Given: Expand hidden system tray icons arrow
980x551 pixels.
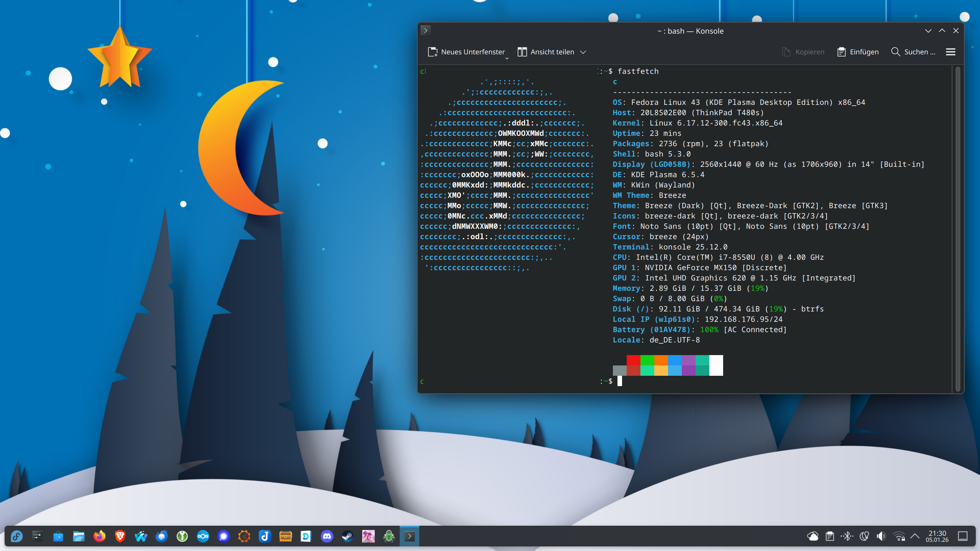Looking at the screenshot, I should point(915,536).
